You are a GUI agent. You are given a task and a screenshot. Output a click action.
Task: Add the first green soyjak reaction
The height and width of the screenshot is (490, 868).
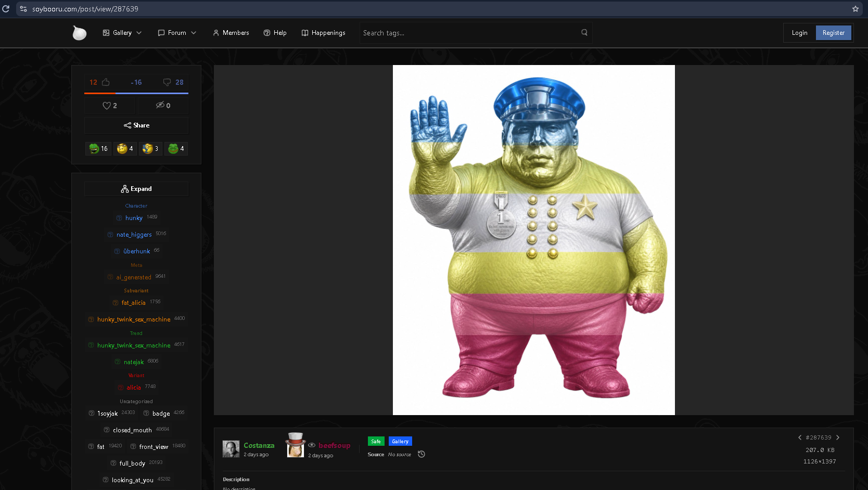pos(98,149)
